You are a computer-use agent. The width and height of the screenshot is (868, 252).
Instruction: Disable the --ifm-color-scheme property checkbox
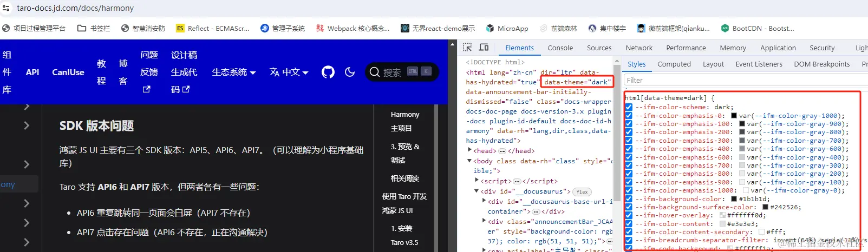pyautogui.click(x=629, y=107)
